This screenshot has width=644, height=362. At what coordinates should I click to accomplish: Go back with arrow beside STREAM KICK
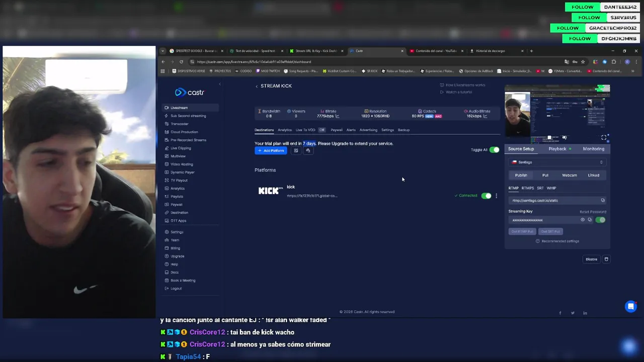(x=257, y=86)
